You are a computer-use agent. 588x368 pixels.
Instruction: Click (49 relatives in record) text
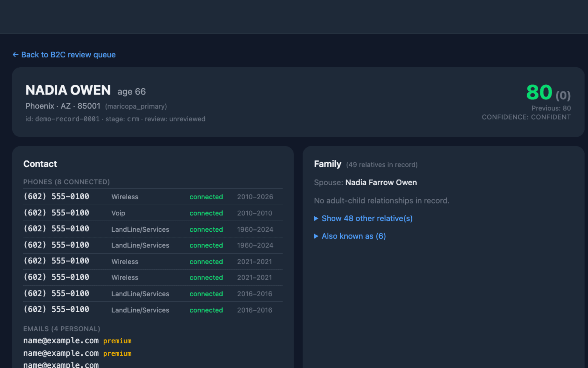(382, 165)
